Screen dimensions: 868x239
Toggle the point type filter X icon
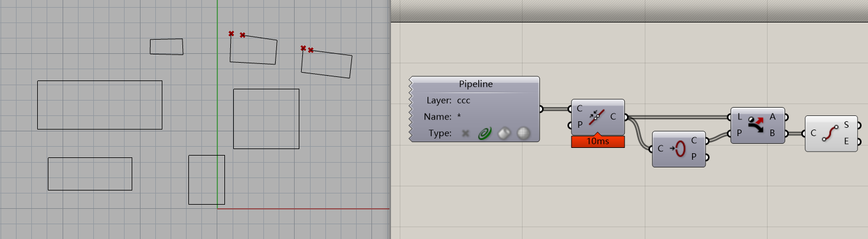465,134
